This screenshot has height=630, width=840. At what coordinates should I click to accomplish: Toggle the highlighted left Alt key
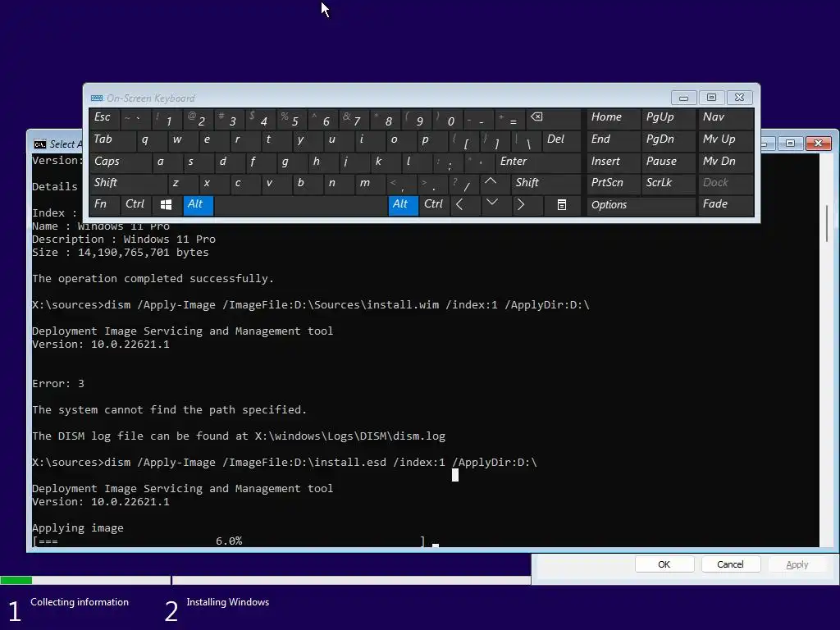pyautogui.click(x=199, y=204)
